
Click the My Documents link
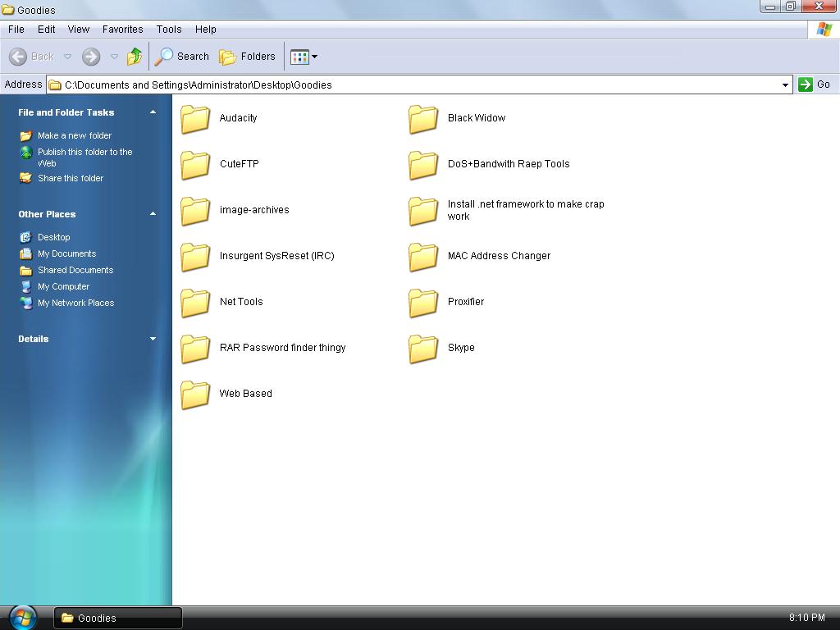pyautogui.click(x=66, y=253)
